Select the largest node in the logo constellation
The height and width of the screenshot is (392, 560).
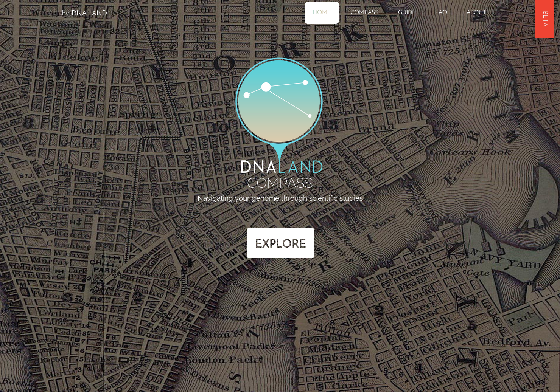coord(266,87)
